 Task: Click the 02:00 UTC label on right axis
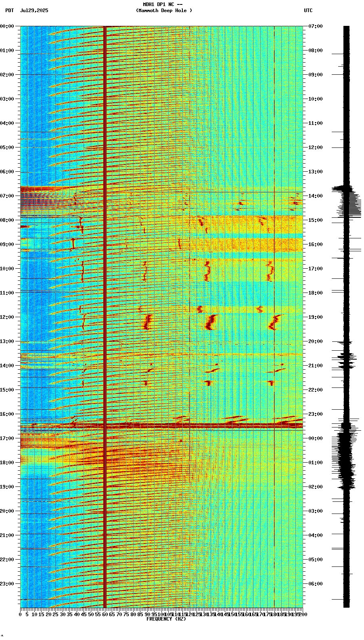[x=316, y=487]
